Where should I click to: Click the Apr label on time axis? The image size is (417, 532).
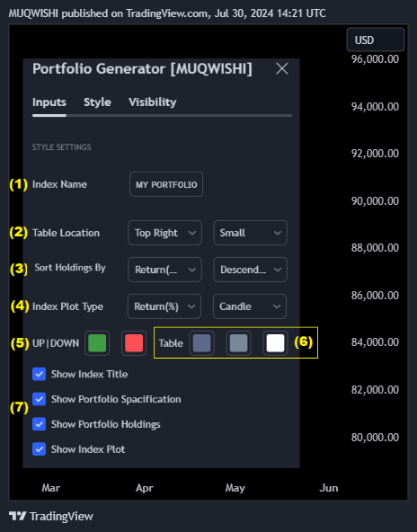coord(145,488)
